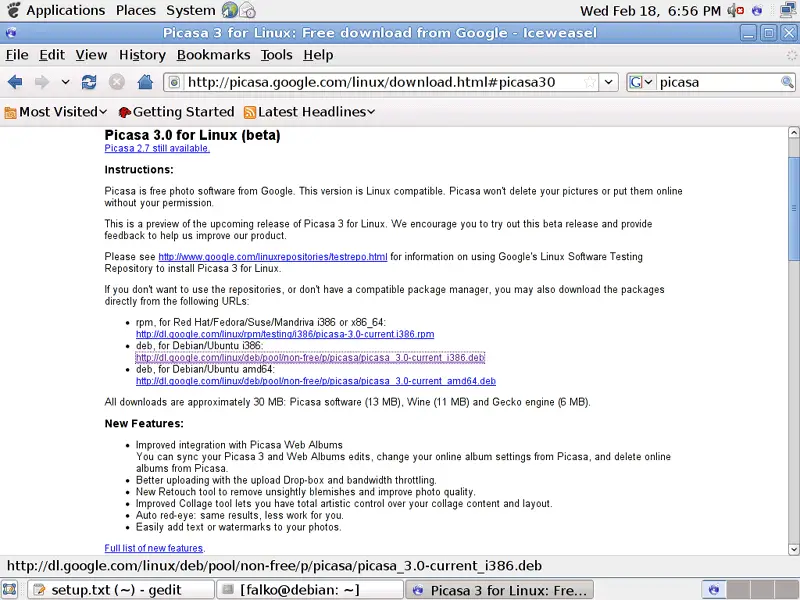Switch to the setup.txt gedit window
The width and height of the screenshot is (800, 600).
(120, 590)
